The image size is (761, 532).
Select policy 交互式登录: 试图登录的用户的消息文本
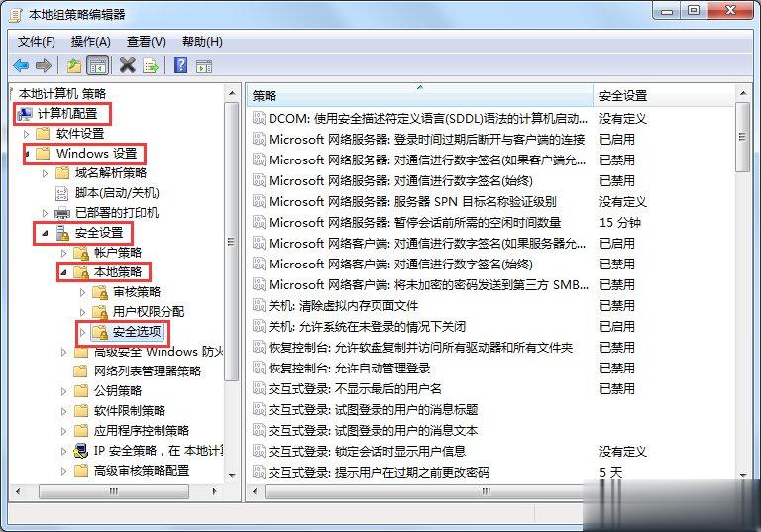(x=373, y=431)
